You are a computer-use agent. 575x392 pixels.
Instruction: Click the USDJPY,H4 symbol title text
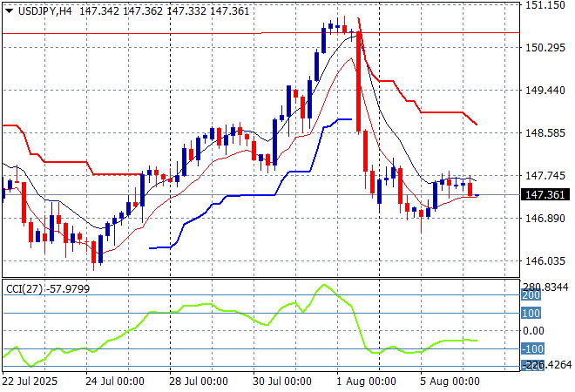point(45,11)
